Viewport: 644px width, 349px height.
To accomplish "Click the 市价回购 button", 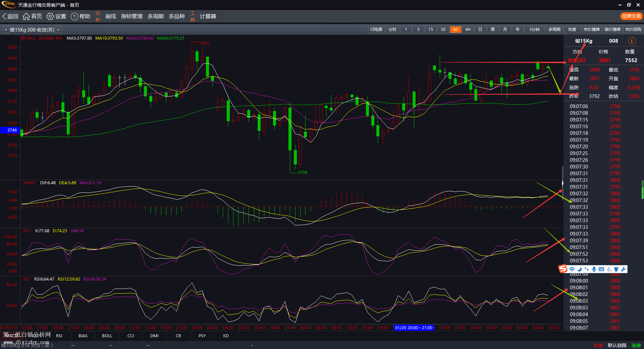I will coord(633,30).
